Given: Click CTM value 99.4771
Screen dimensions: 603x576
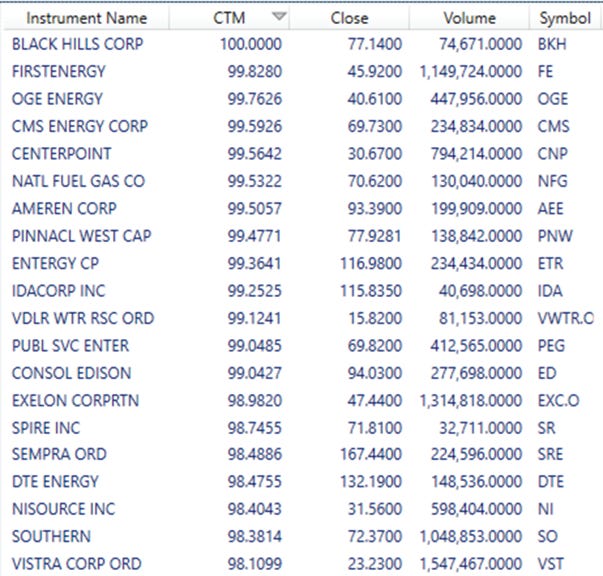Looking at the screenshot, I should [254, 236].
